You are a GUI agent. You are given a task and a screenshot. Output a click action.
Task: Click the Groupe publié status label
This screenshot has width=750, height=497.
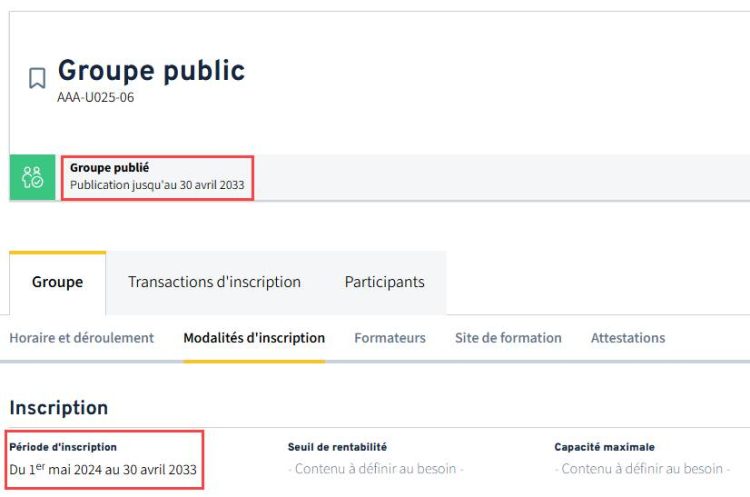pyautogui.click(x=109, y=167)
